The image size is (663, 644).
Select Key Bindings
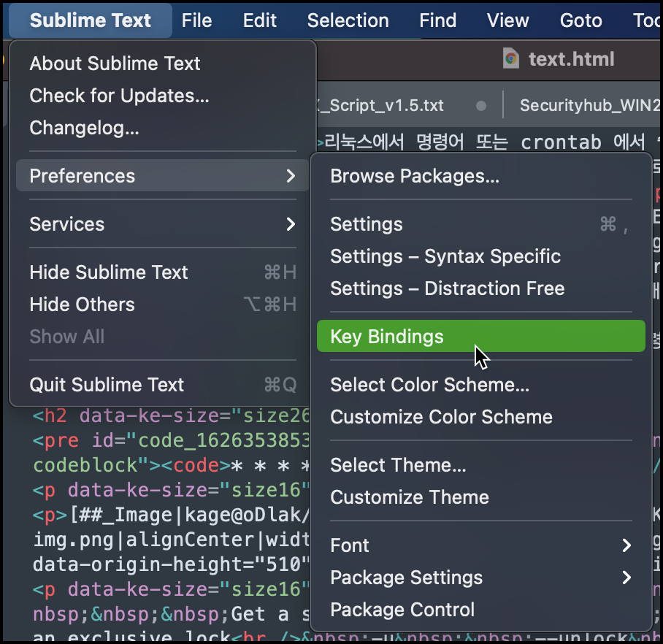coord(480,336)
